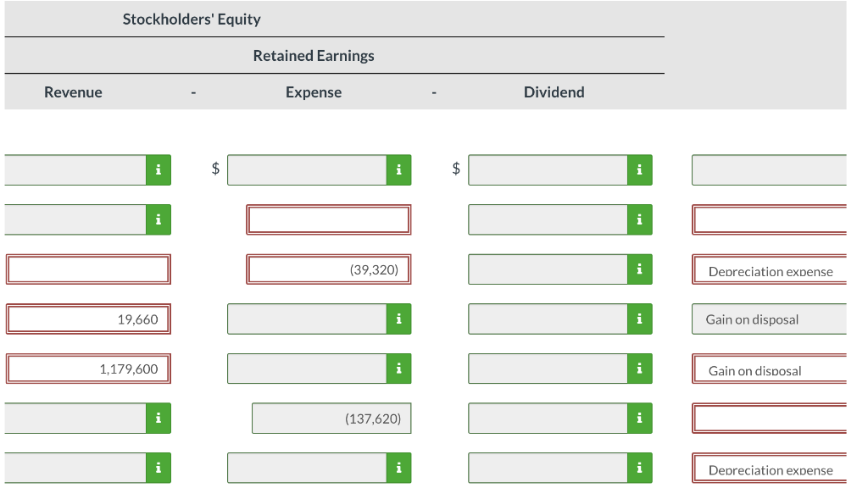Select the input field showing 19,660

click(88, 319)
